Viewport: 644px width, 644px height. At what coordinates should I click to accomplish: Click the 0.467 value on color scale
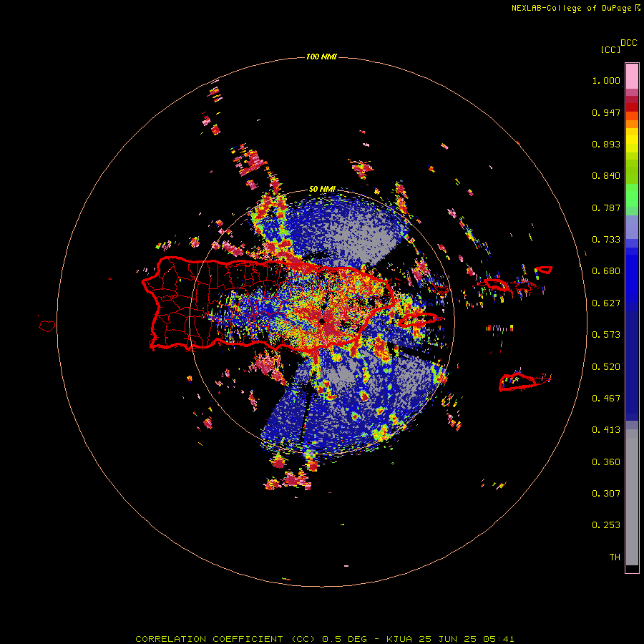[606, 399]
